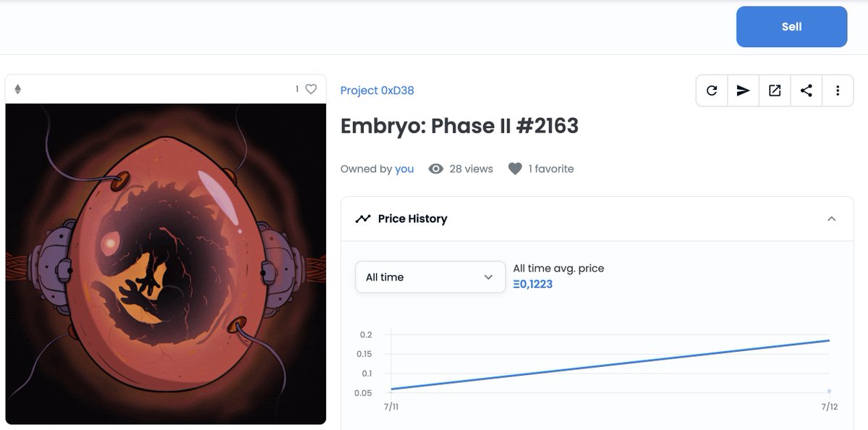
Task: Click the favorite count '1' above the artwork
Action: [x=297, y=89]
